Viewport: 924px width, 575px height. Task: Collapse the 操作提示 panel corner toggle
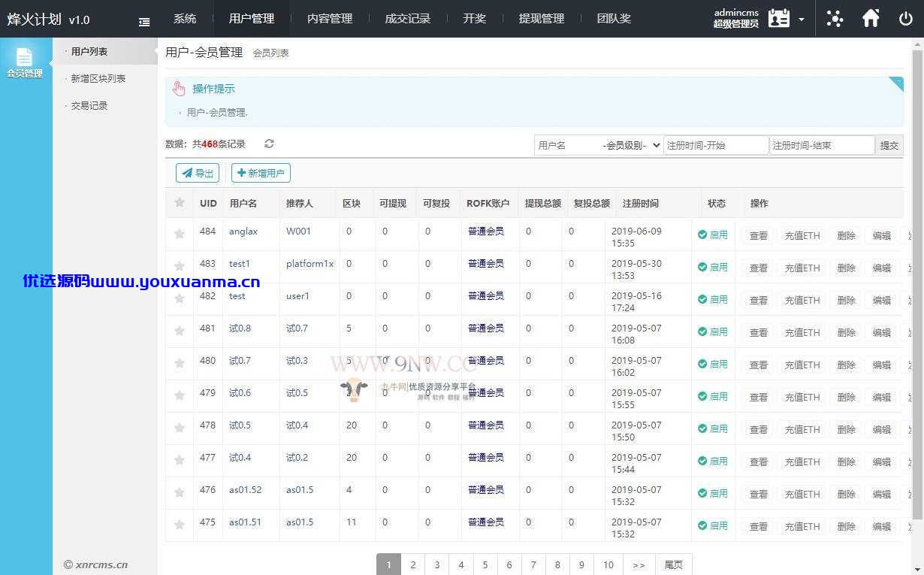(x=896, y=83)
